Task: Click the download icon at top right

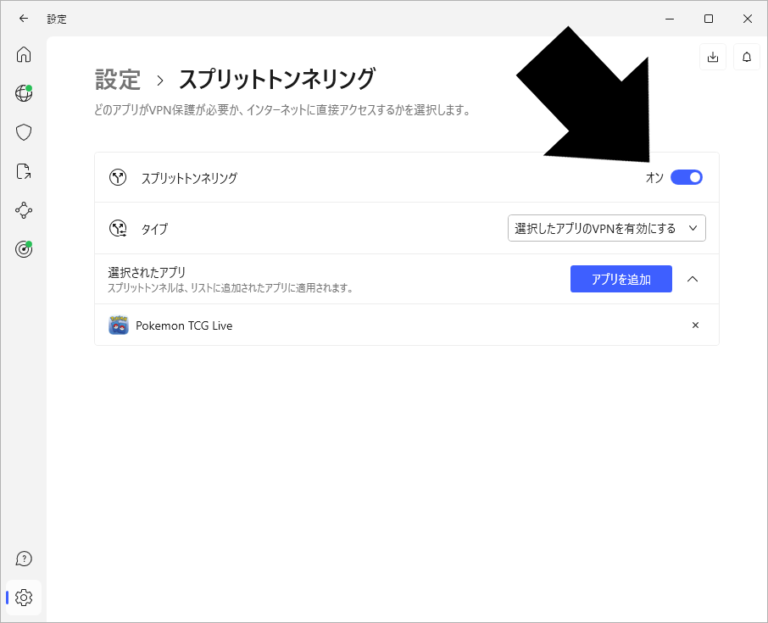Action: coord(712,57)
